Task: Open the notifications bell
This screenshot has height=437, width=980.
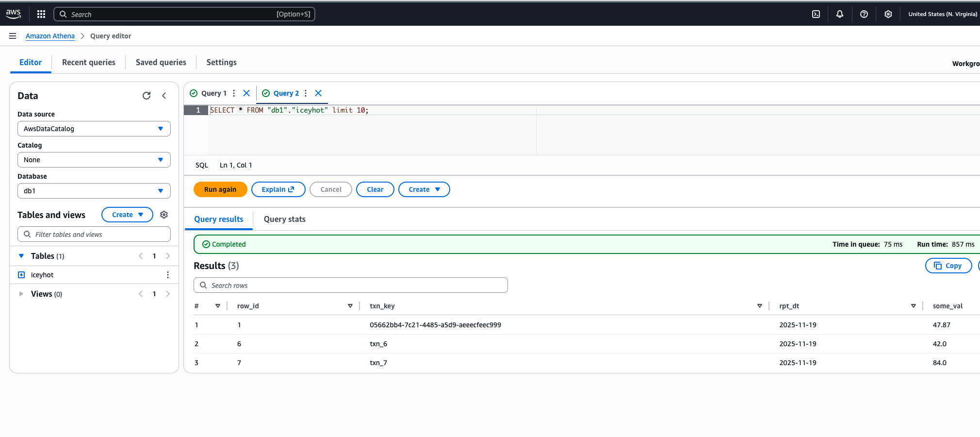Action: point(840,14)
